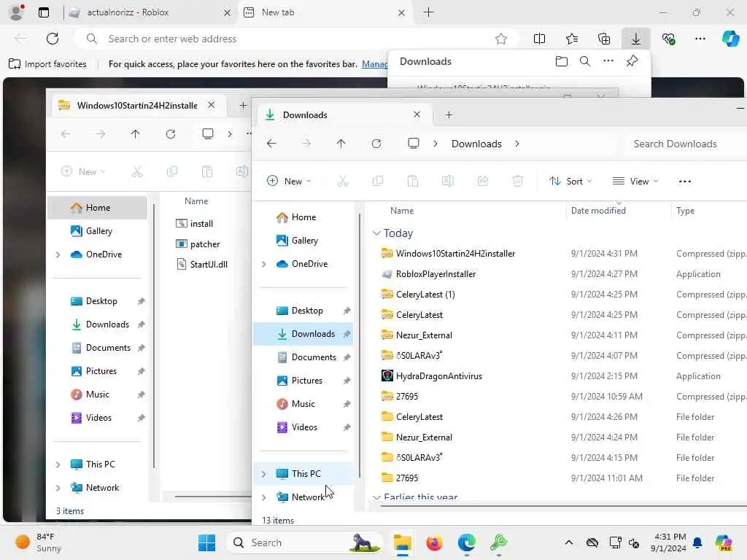This screenshot has width=747, height=560.
Task: Click the Name column header in Downloads
Action: [402, 211]
